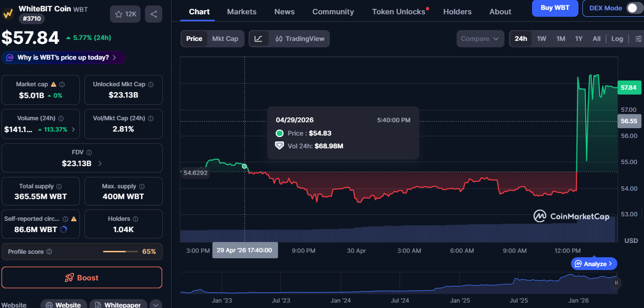The image size is (644, 308).
Task: Select the line chart icon
Action: click(x=258, y=39)
